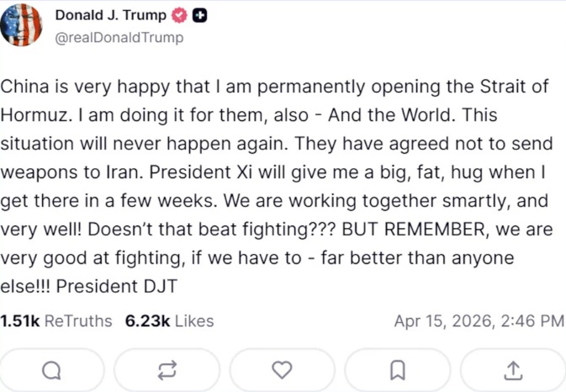Image resolution: width=566 pixels, height=392 pixels.
Task: ReTruth this post using the arrows icon
Action: click(x=167, y=370)
